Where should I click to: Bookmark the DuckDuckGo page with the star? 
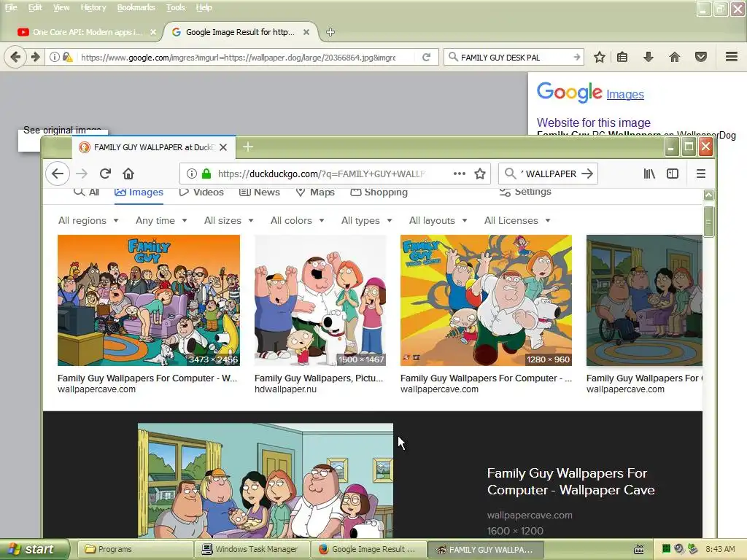coord(480,174)
